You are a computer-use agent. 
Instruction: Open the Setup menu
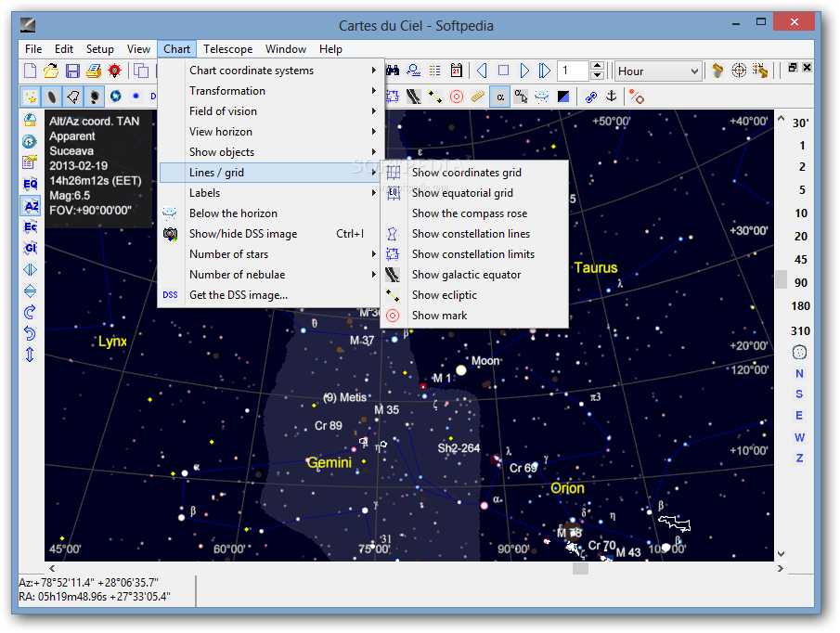coord(99,49)
